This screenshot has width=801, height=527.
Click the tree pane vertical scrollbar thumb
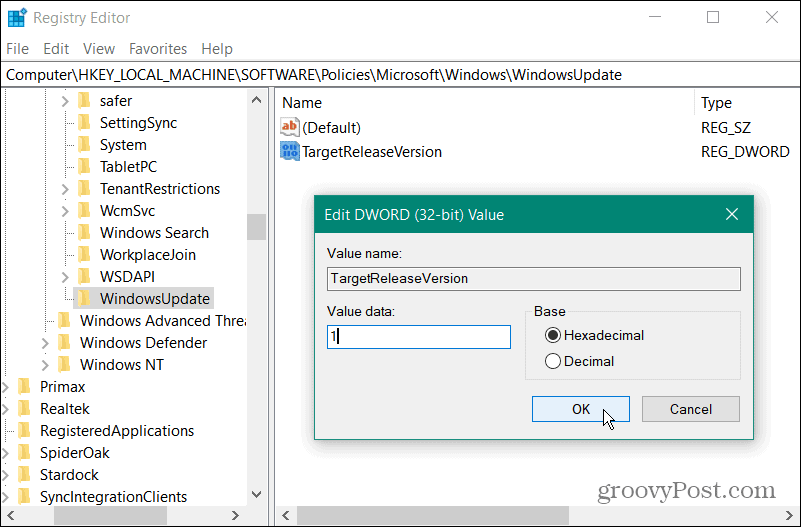tap(257, 227)
